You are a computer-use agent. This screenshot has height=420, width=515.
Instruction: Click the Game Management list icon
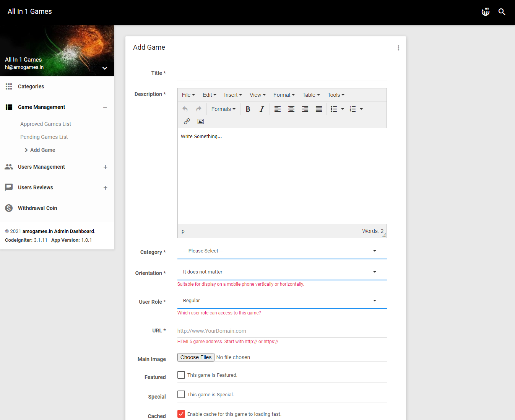[9, 107]
